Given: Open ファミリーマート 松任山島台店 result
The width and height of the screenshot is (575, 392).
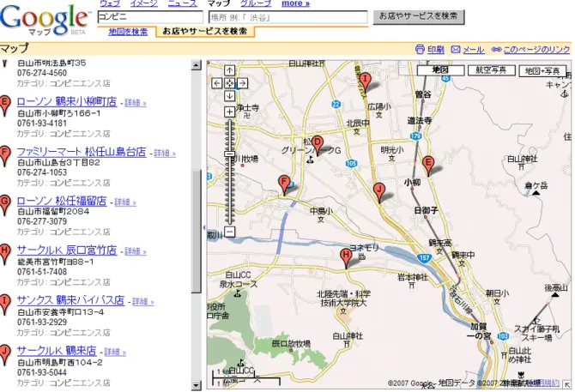Looking at the screenshot, I should (82, 152).
